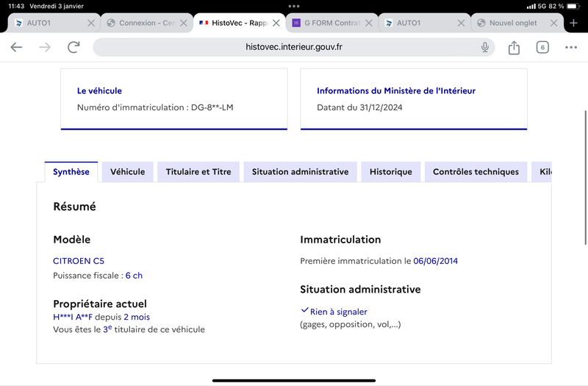The height and width of the screenshot is (386, 588).
Task: Tap the home indicator bar at bottom
Action: [293, 380]
